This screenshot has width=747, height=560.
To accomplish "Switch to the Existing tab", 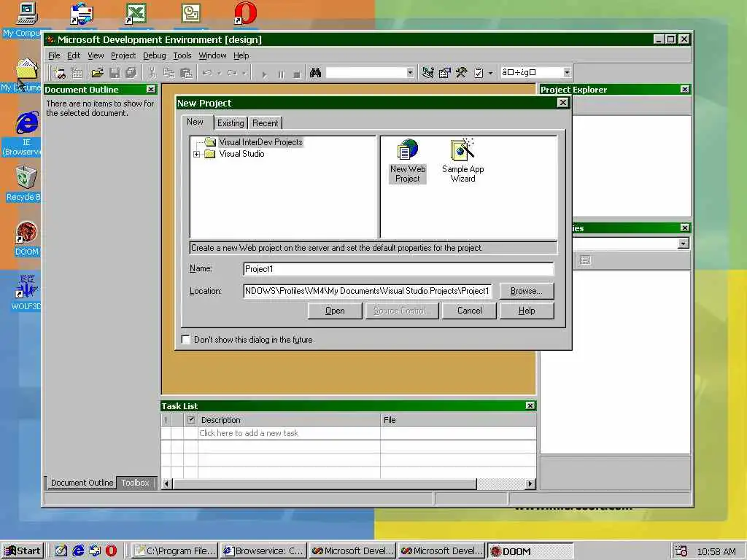I will pyautogui.click(x=231, y=122).
